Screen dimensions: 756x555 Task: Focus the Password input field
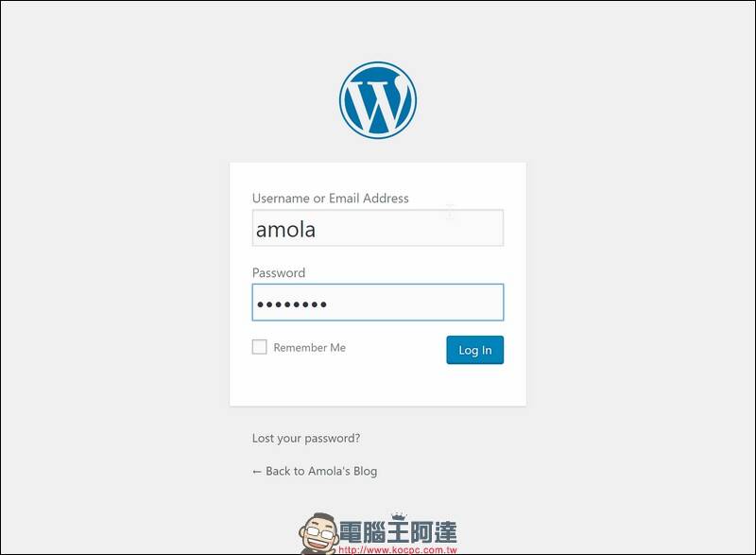point(377,303)
